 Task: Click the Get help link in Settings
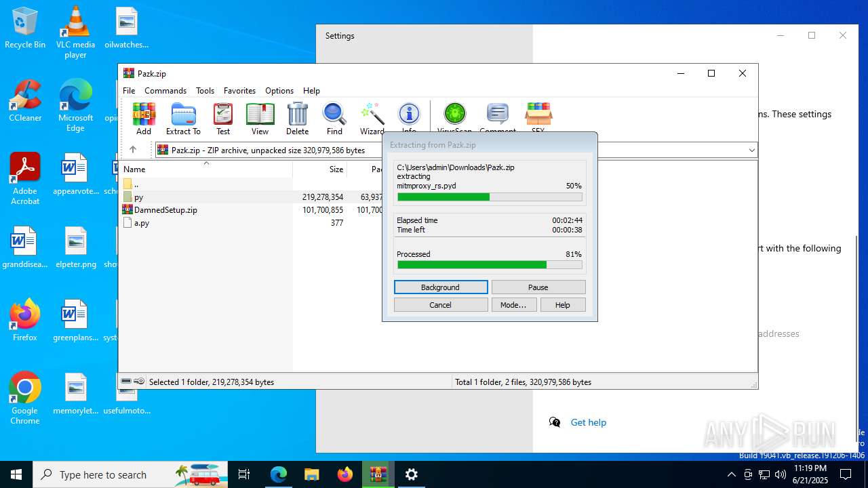coord(589,422)
